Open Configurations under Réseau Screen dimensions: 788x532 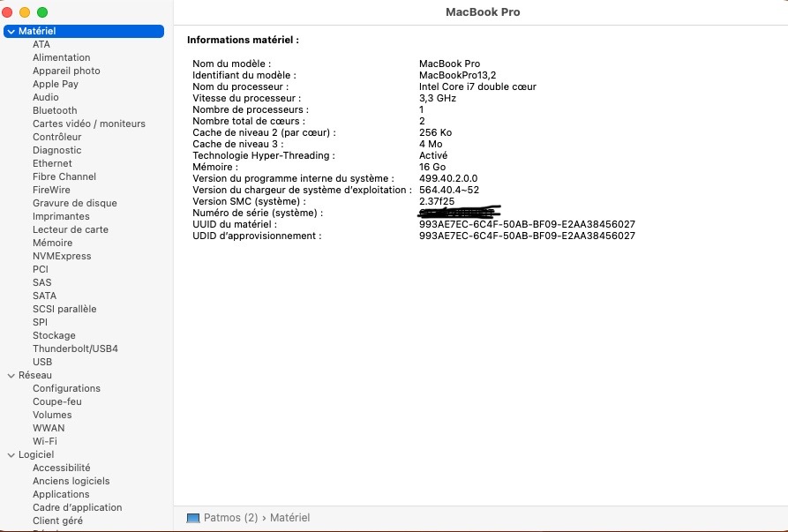click(x=66, y=388)
